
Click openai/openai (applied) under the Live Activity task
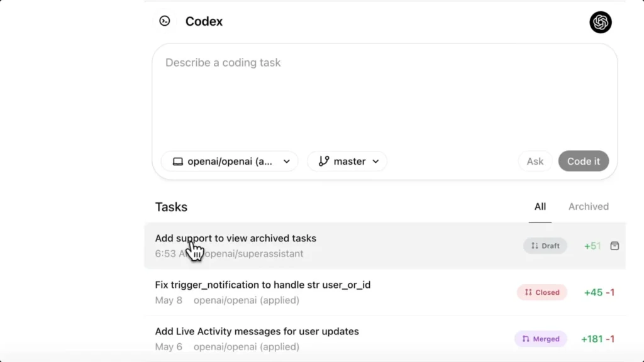(x=247, y=347)
